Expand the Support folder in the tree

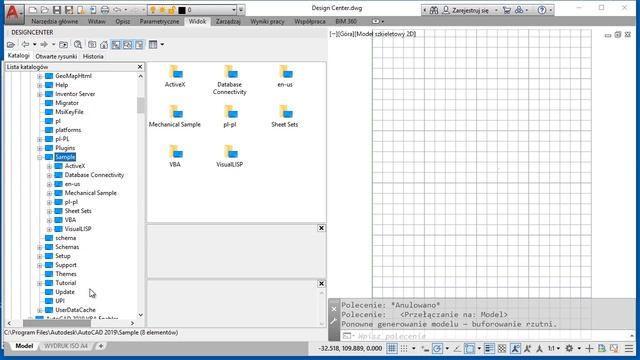(x=40, y=265)
